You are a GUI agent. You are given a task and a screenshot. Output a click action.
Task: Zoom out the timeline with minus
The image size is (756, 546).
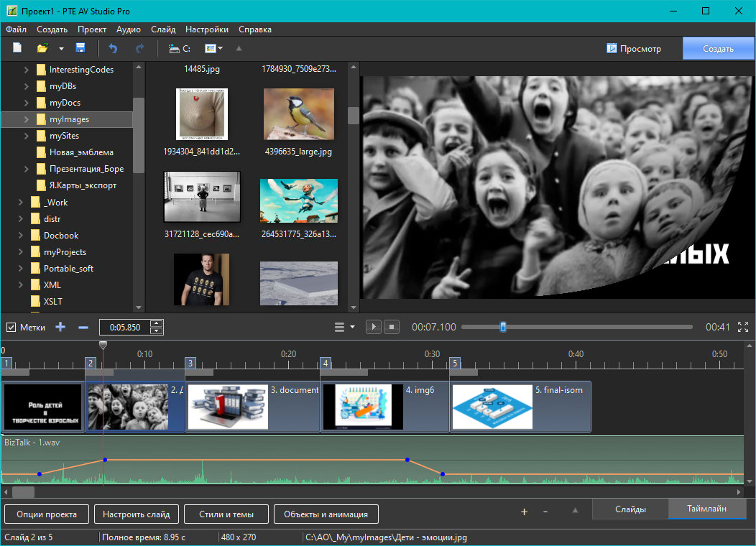545,512
